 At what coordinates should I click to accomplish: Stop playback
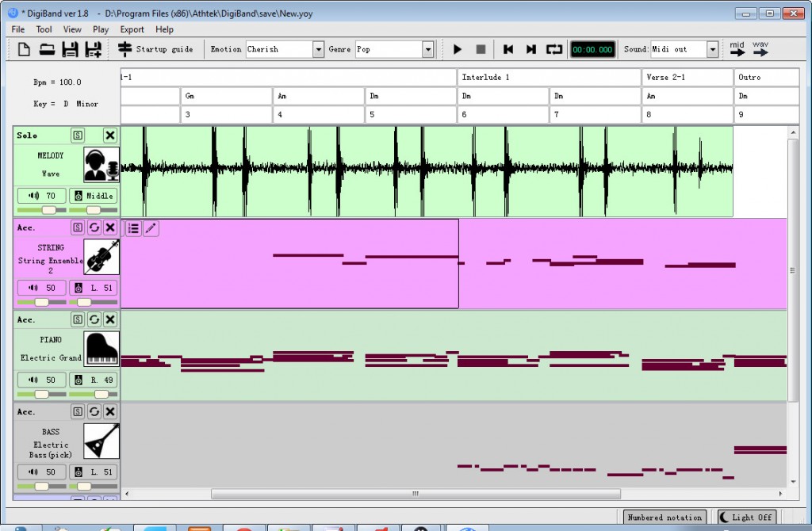(481, 49)
